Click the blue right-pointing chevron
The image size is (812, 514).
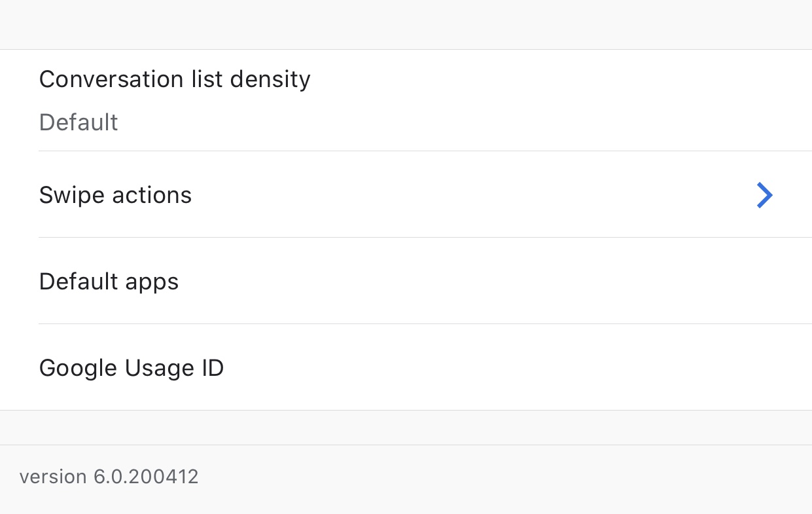pyautogui.click(x=764, y=195)
